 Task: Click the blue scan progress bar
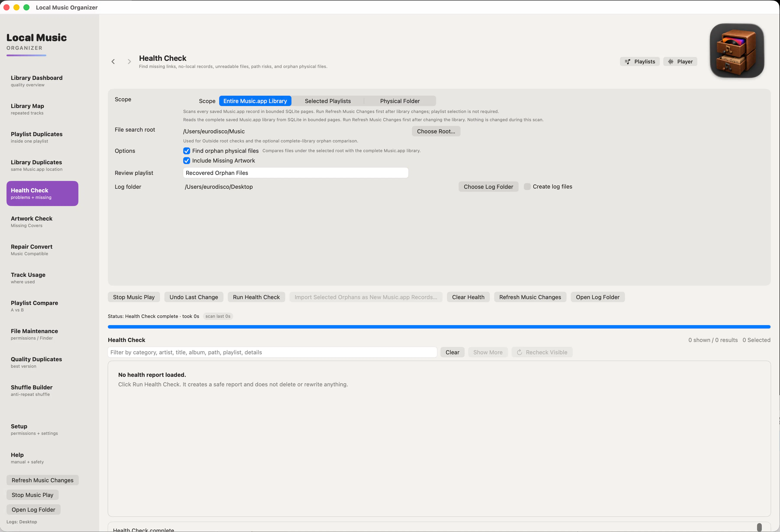pyautogui.click(x=439, y=327)
